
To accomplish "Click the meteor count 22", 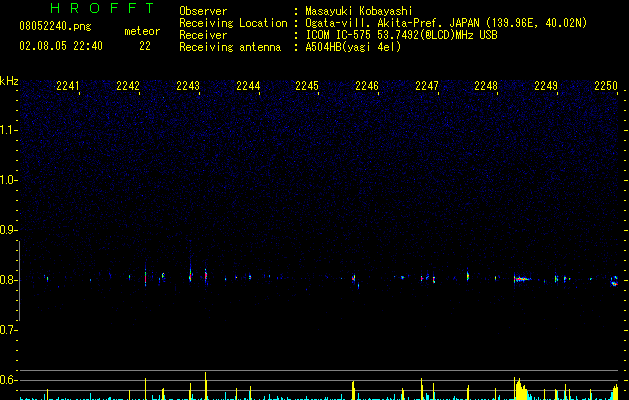I will [145, 46].
